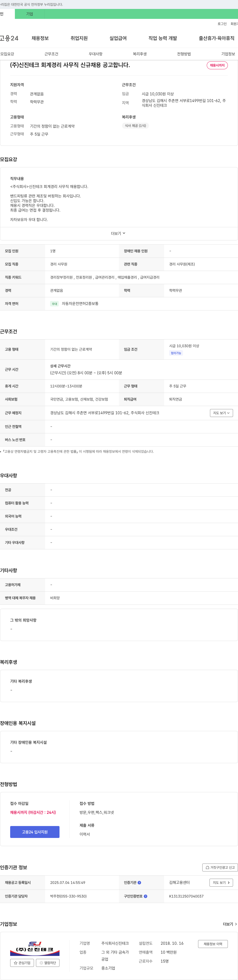This screenshot has width=238, height=980.
Task: Click the 신진테크 company logo
Action: pos(34,948)
